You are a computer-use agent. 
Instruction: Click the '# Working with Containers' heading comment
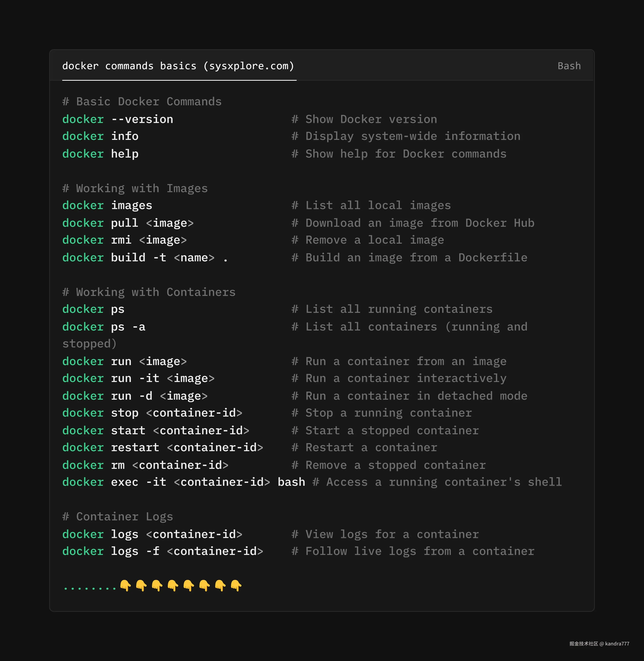tap(149, 292)
